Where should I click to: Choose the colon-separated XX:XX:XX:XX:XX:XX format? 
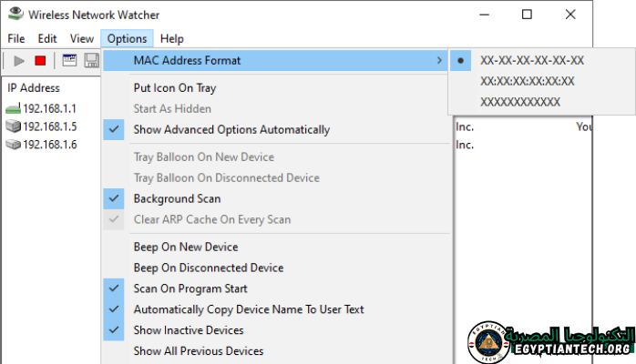tap(528, 81)
